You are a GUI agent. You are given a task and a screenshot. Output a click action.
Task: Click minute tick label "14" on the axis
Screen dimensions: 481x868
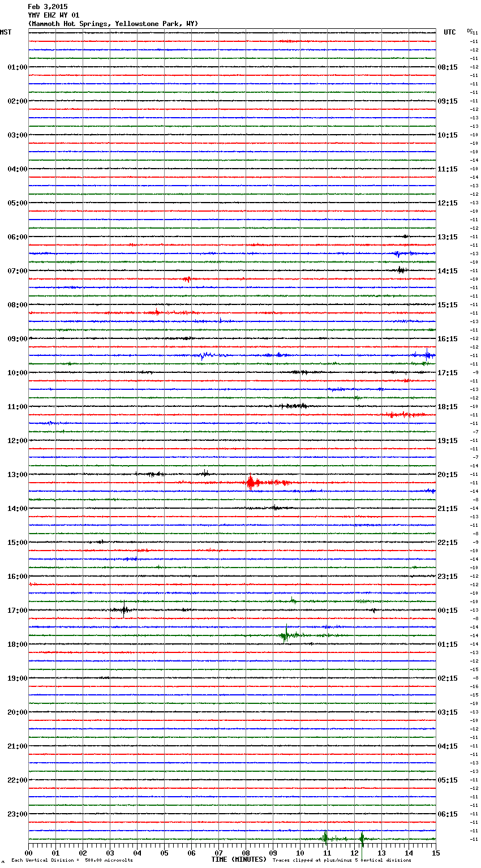pyautogui.click(x=409, y=853)
